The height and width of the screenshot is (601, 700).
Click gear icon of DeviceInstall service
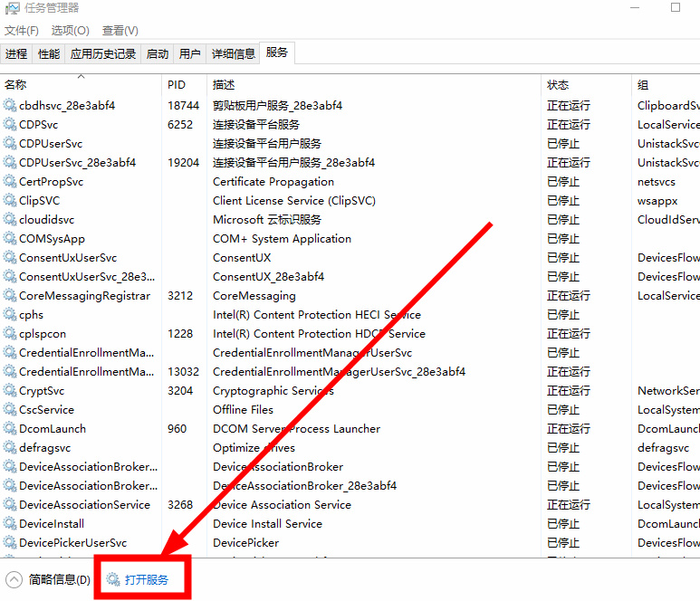pos(10,524)
